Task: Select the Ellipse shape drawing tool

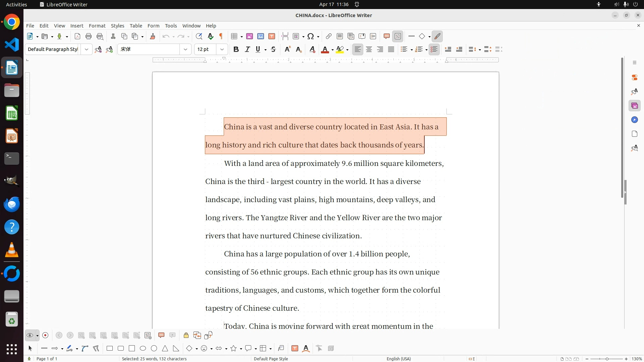Action: (143, 349)
